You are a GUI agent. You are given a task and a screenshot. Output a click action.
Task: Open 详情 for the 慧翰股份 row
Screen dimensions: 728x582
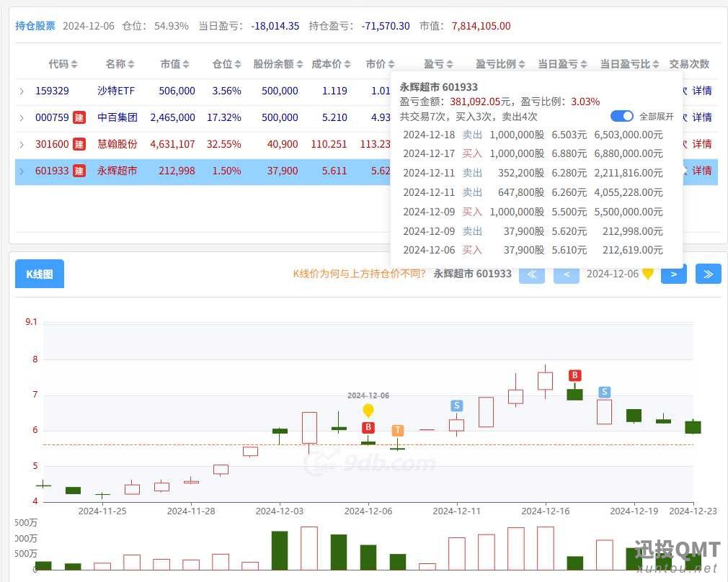pyautogui.click(x=701, y=144)
